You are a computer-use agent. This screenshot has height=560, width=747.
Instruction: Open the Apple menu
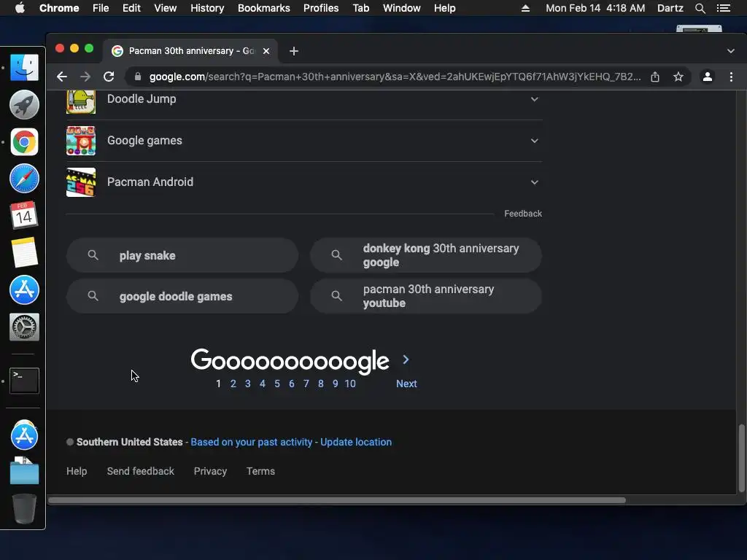(20, 8)
